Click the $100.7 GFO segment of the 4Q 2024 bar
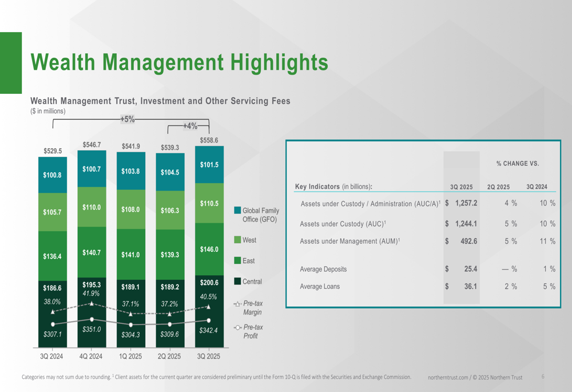The height and width of the screenshot is (392, 572). pyautogui.click(x=92, y=169)
